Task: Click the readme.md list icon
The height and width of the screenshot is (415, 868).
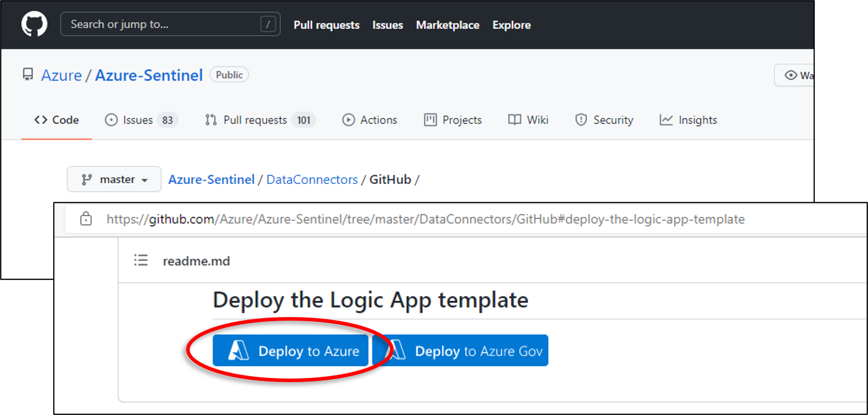Action: click(141, 260)
